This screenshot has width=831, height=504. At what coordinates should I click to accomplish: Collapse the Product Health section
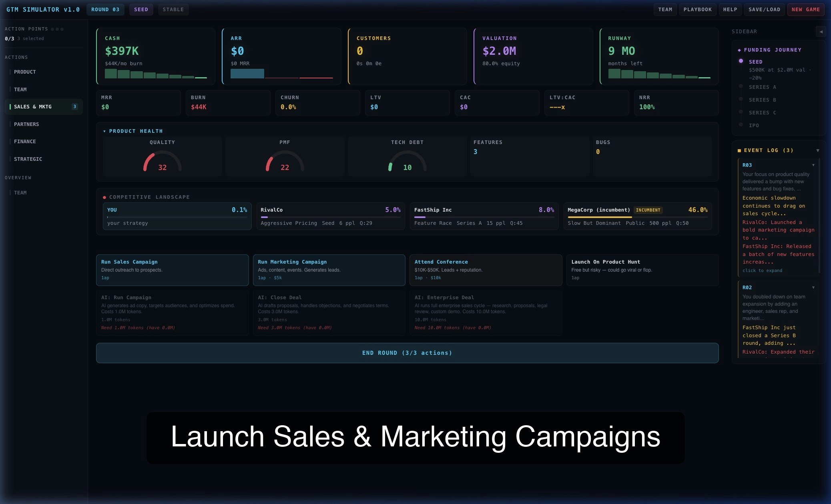(104, 131)
